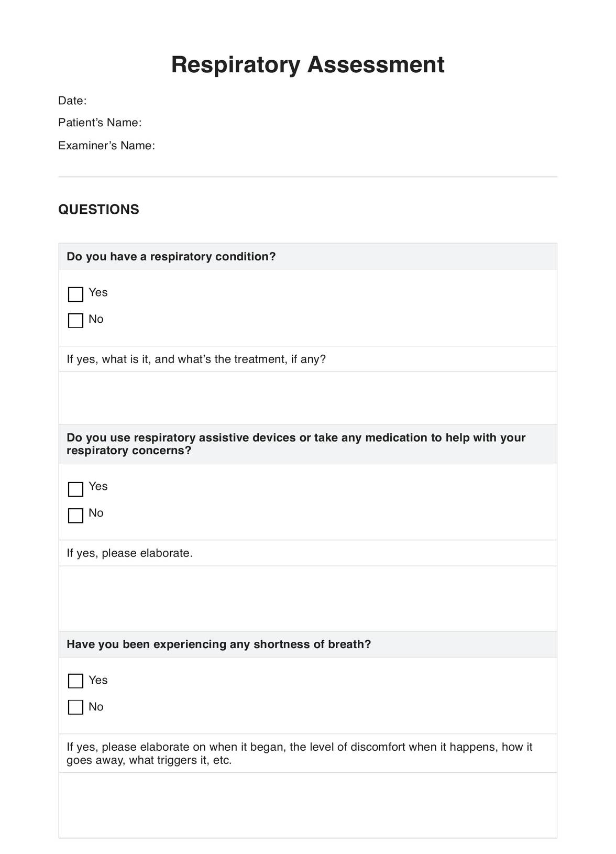
Task: Click the Respiratory Assessment title
Action: coord(307,65)
